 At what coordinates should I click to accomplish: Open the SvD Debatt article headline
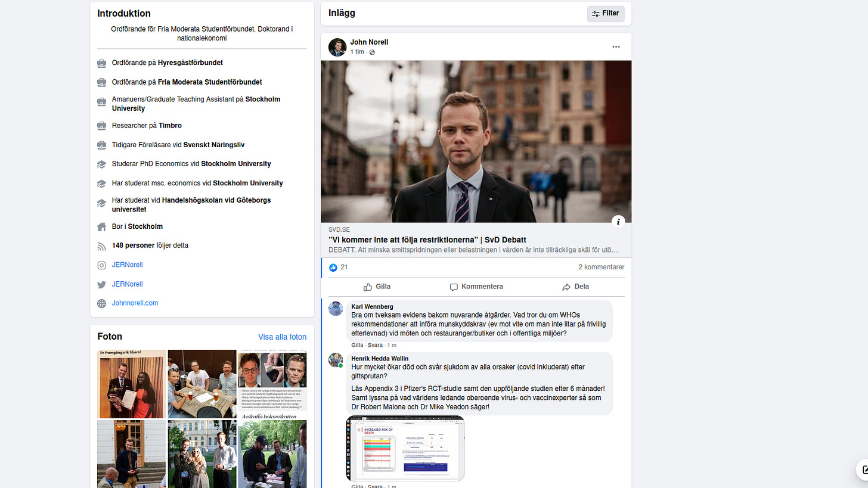427,240
